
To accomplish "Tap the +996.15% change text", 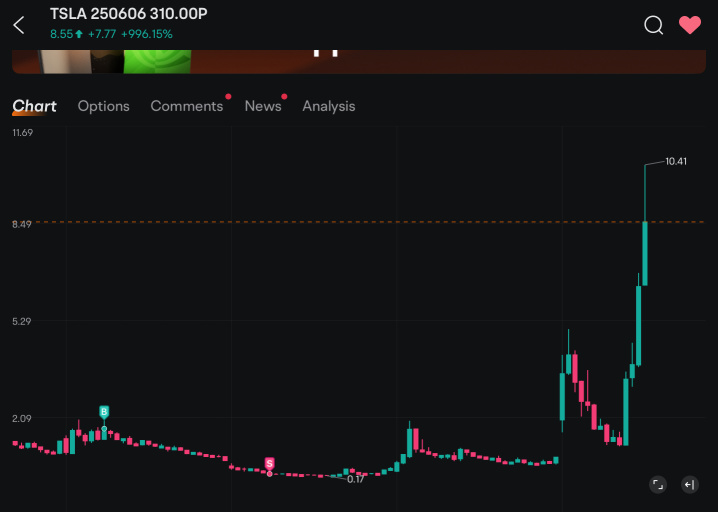I will [147, 34].
